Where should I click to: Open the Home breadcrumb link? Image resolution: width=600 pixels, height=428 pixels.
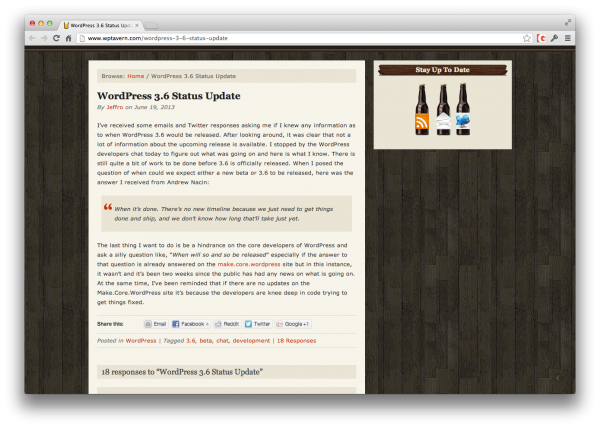pos(135,76)
